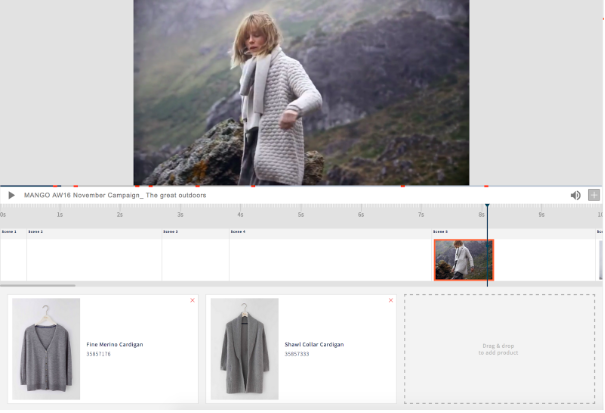Click the Drag & drop to add product area
The image size is (605, 413).
coord(499,349)
